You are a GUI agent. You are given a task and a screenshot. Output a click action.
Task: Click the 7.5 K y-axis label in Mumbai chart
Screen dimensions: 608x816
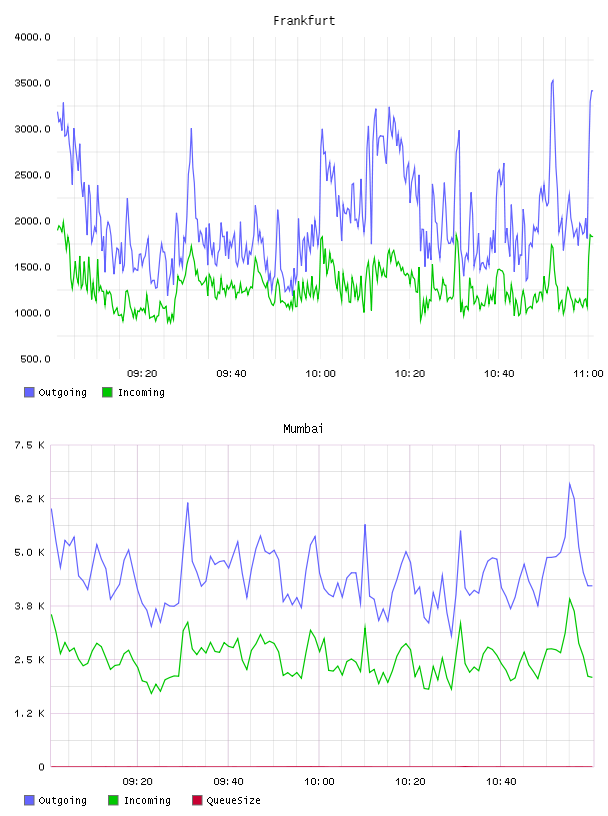[x=29, y=445]
